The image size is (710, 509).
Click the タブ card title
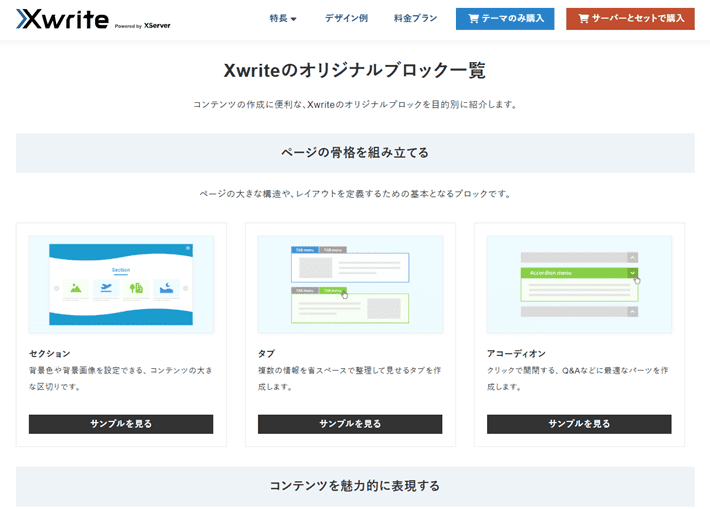pos(266,353)
